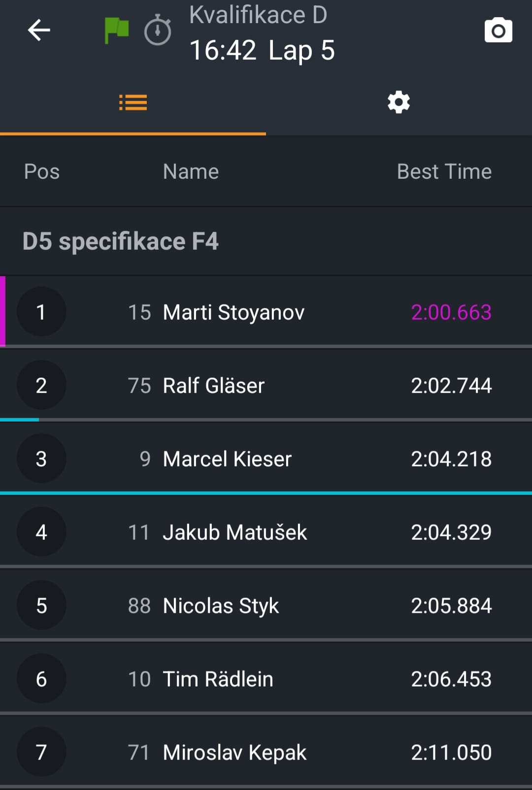Open Ralf Gläser's entry
532x790 pixels.
coord(214,386)
